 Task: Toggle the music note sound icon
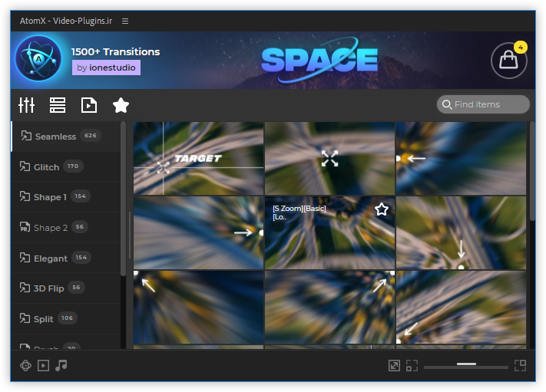coord(61,366)
